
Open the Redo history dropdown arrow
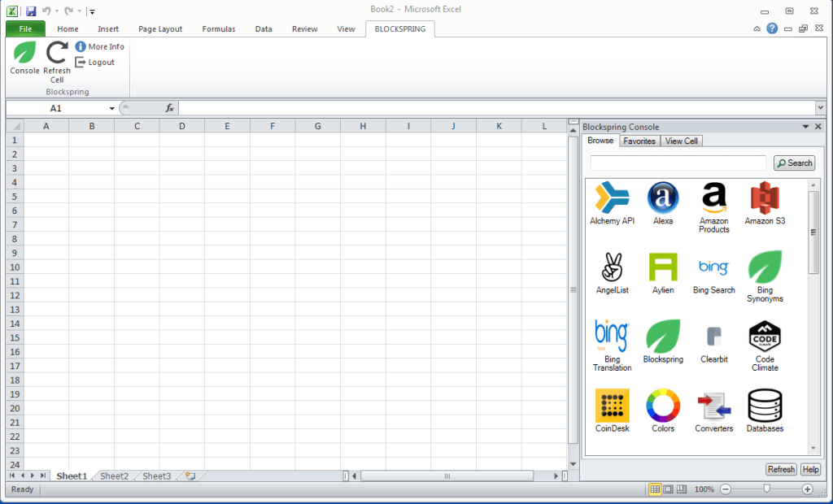[79, 11]
